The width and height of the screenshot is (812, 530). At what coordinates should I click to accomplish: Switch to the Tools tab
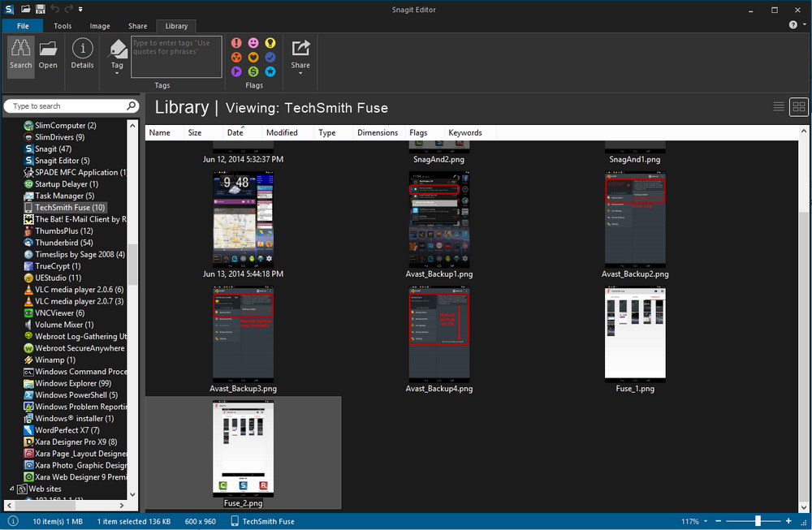point(63,26)
